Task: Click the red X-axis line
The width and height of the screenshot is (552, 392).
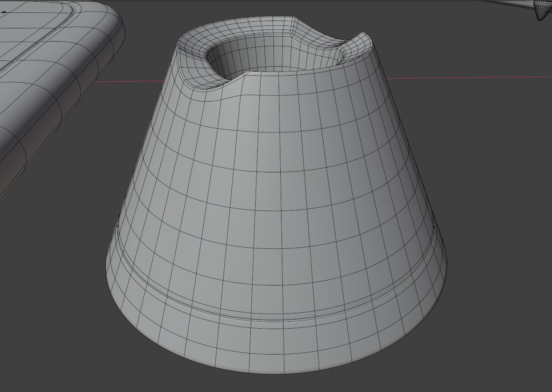Action: [x=468, y=77]
